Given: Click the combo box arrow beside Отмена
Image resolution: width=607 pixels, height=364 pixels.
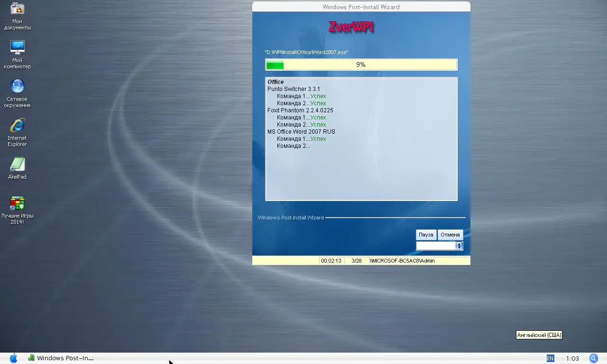Looking at the screenshot, I should pyautogui.click(x=459, y=246).
